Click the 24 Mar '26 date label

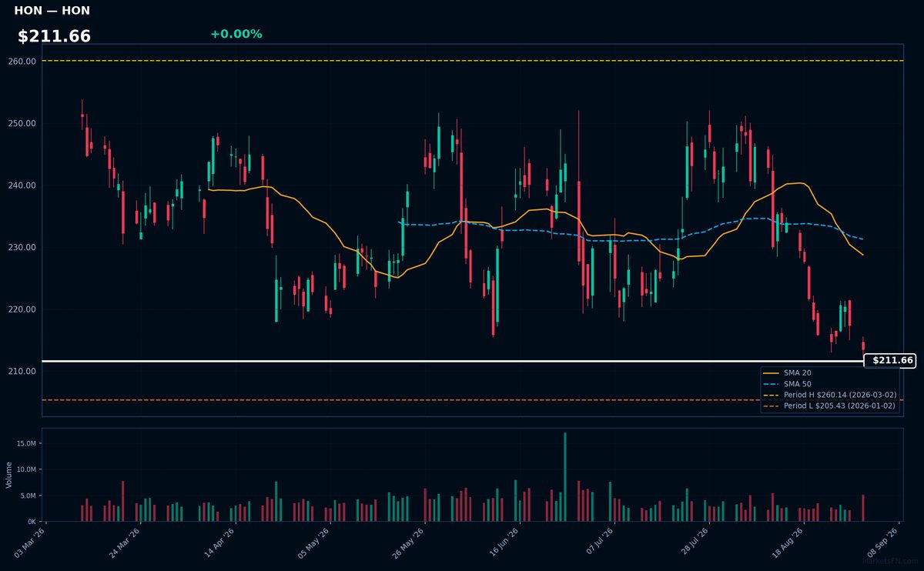126,543
